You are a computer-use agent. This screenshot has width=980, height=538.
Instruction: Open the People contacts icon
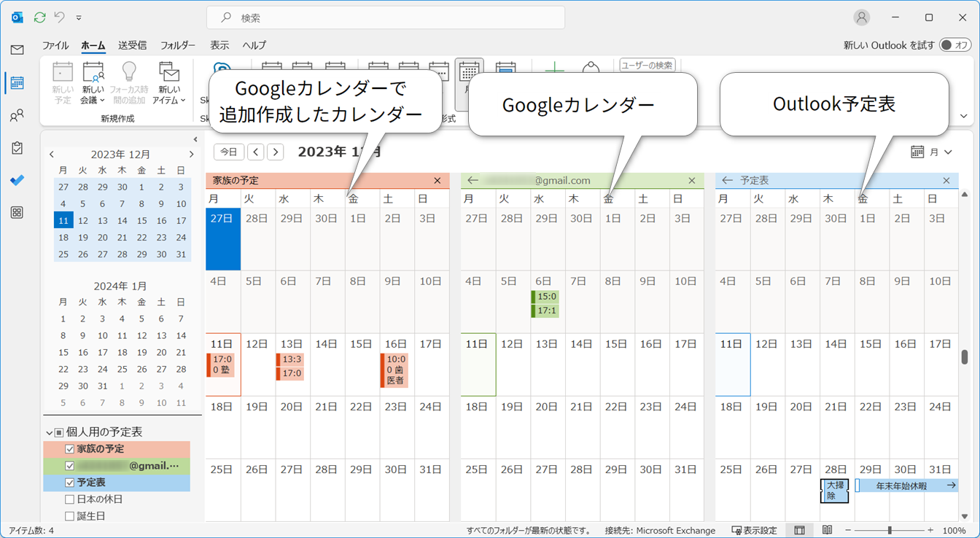17,116
